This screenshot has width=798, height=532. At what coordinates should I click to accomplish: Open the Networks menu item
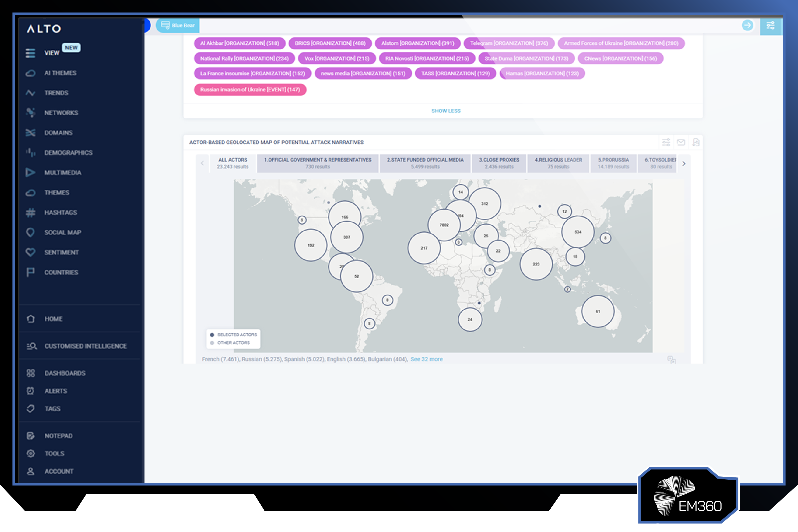pyautogui.click(x=61, y=113)
